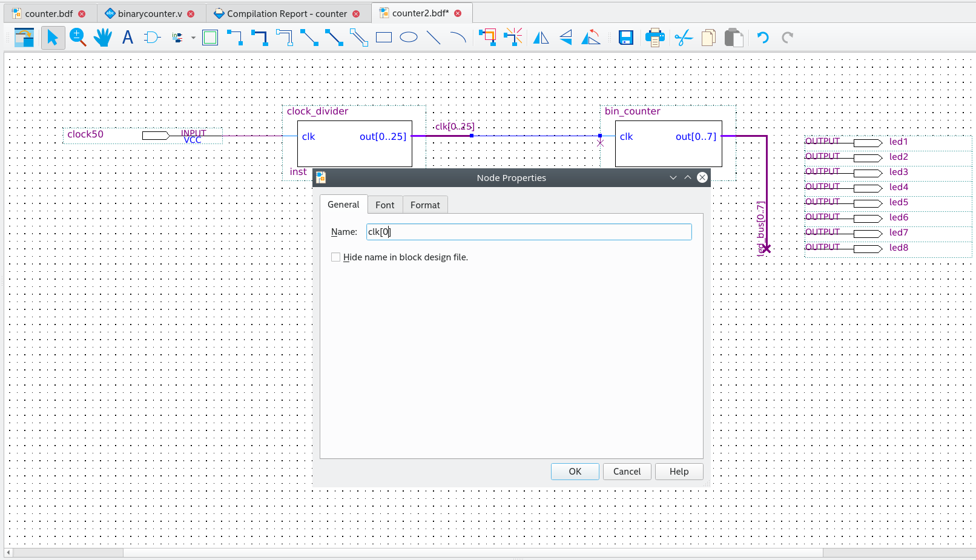The width and height of the screenshot is (976, 560).
Task: Click the Cut scissors icon
Action: [684, 38]
